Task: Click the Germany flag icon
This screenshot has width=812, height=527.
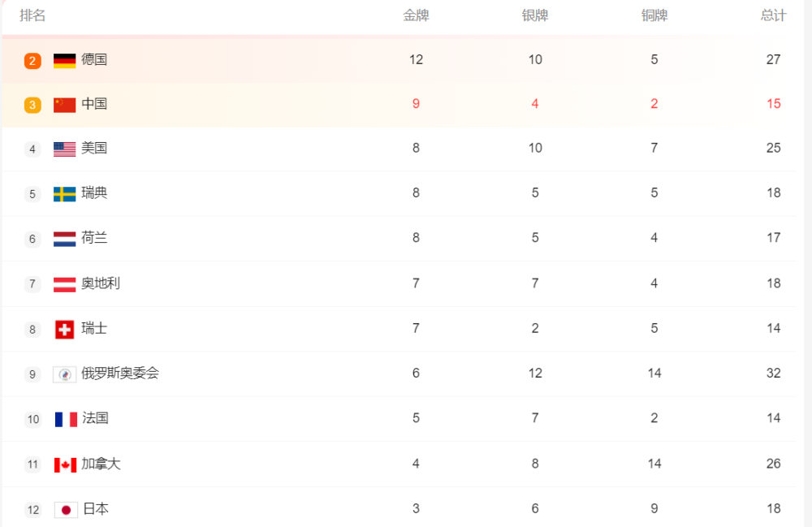Action: [x=64, y=61]
